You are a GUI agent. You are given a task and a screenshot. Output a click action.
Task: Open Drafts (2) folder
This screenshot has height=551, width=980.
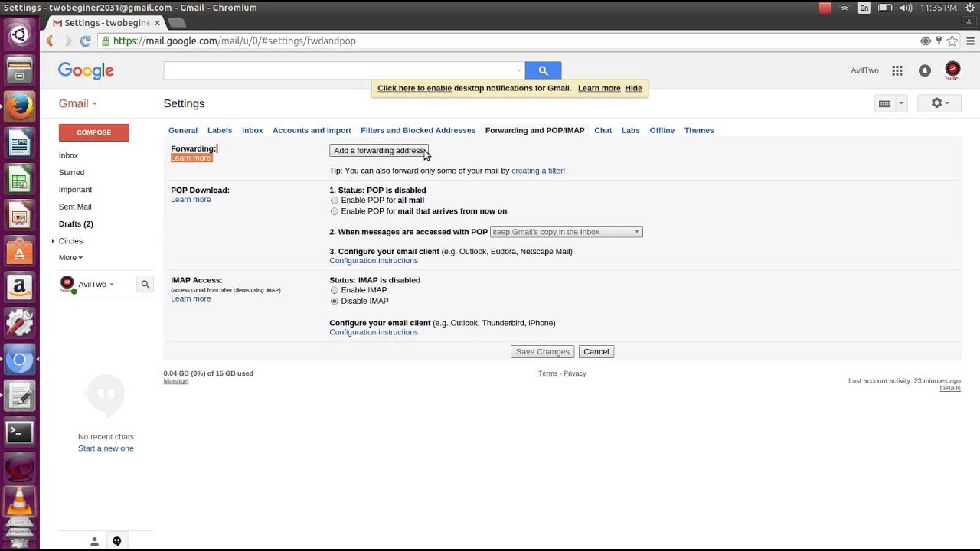point(76,223)
